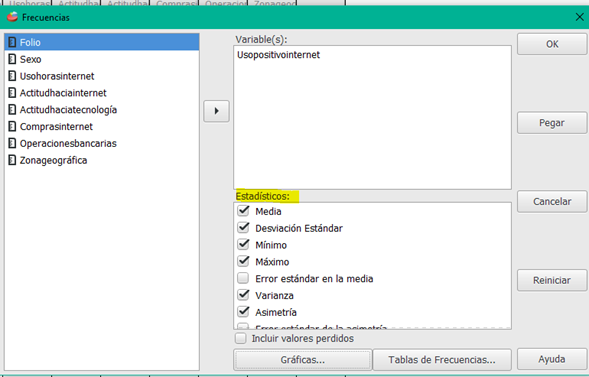The image size is (589, 377).
Task: Open Tablas de Frecuencias... options
Action: tap(442, 360)
